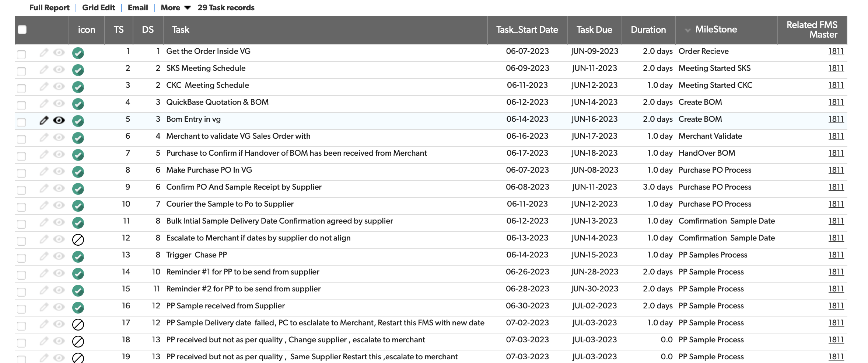Open 1811 link in Trigger Chase PP row
Viewport: 868px width, 363px height.
836,255
